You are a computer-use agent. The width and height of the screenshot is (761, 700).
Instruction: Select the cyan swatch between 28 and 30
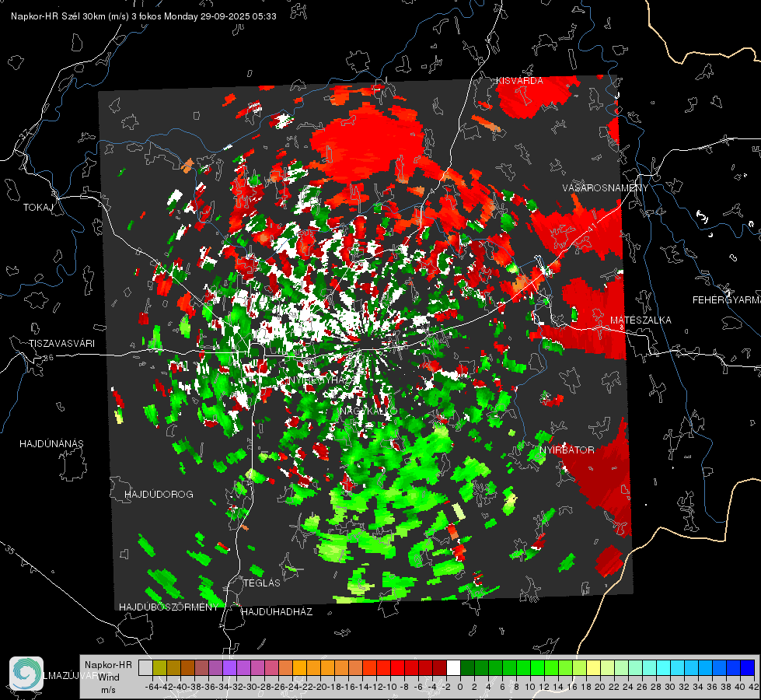pos(664,668)
